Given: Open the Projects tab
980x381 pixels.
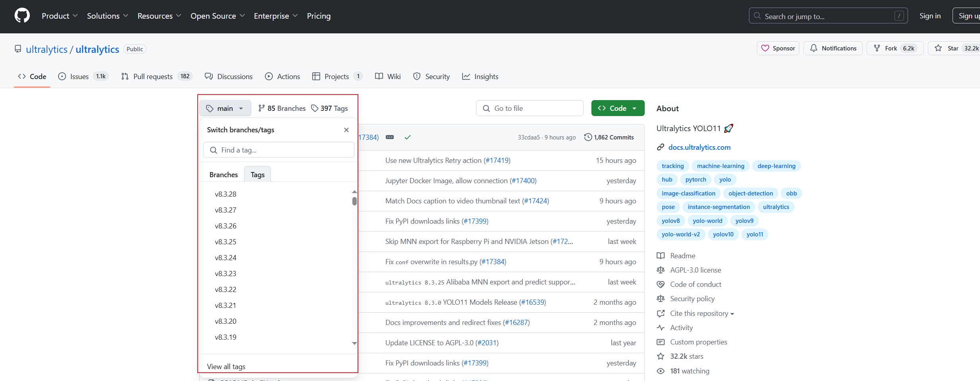Looking at the screenshot, I should [337, 76].
